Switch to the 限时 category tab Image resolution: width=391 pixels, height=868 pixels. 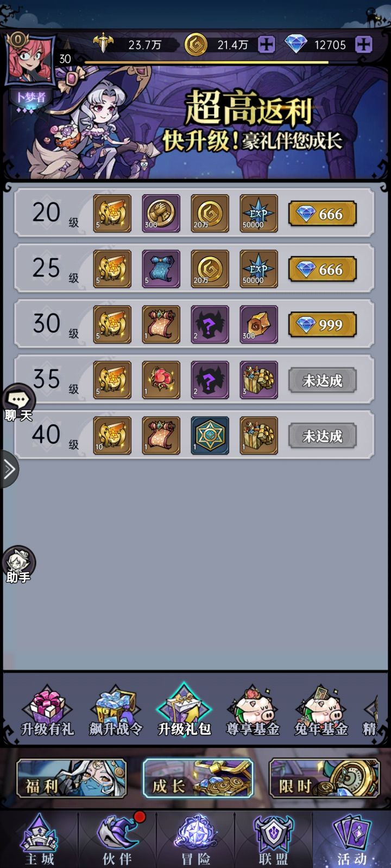tap(324, 778)
